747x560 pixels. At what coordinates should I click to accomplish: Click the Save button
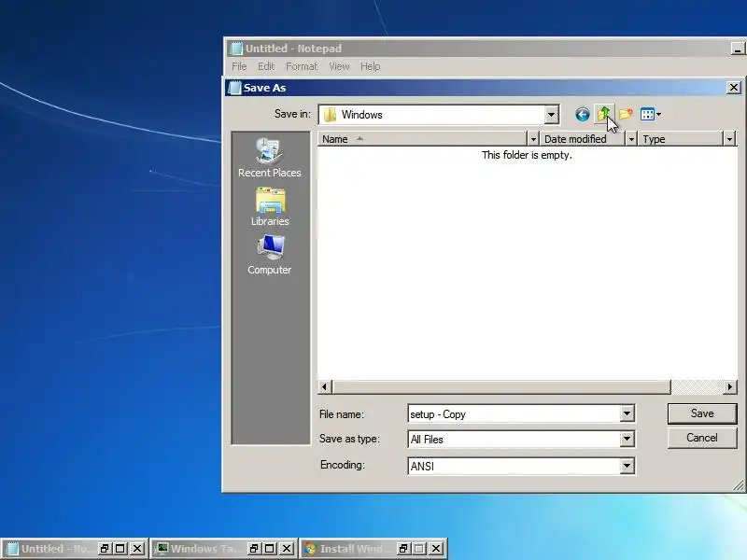pos(702,413)
